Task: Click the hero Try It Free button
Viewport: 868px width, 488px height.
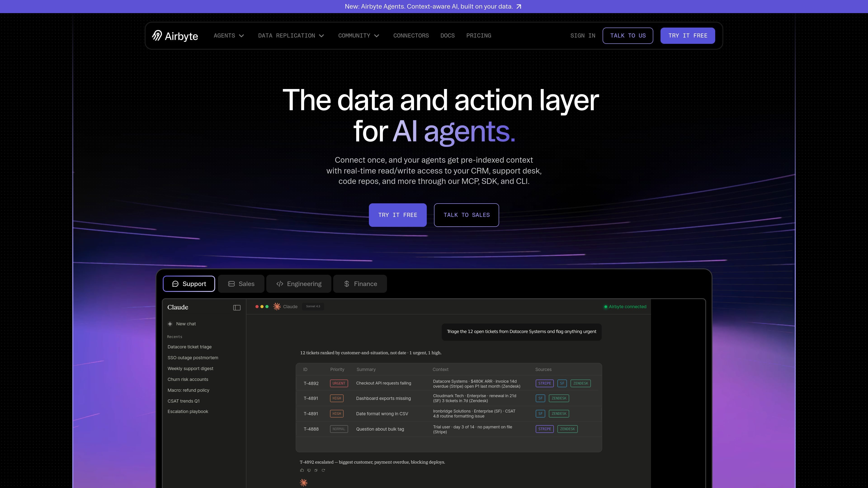Action: pos(398,215)
